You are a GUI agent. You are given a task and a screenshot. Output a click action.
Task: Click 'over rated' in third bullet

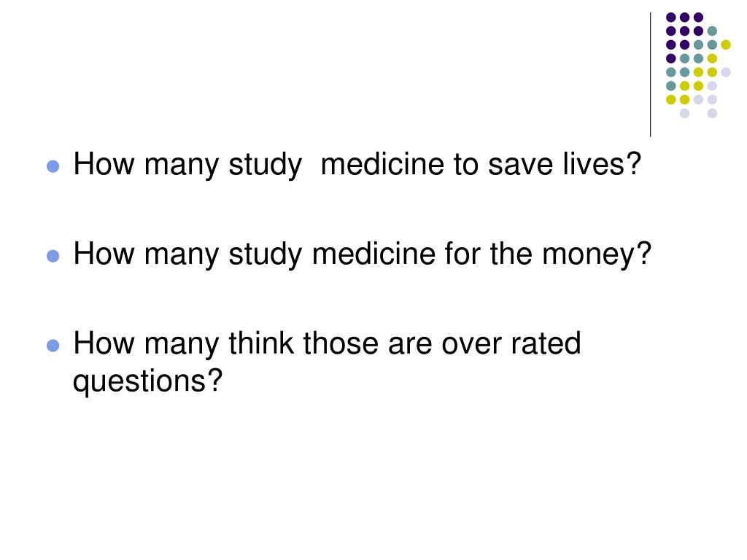point(511,343)
